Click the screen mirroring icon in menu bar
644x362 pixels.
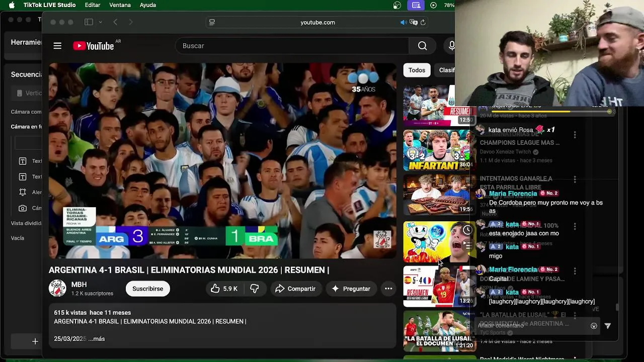[x=416, y=5]
